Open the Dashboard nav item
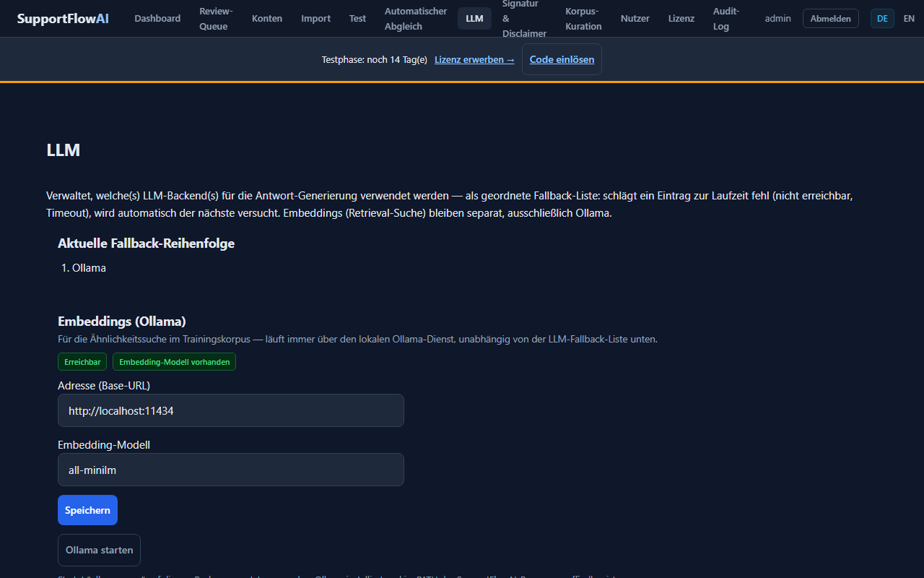Viewport: 924px width, 578px height. point(157,19)
